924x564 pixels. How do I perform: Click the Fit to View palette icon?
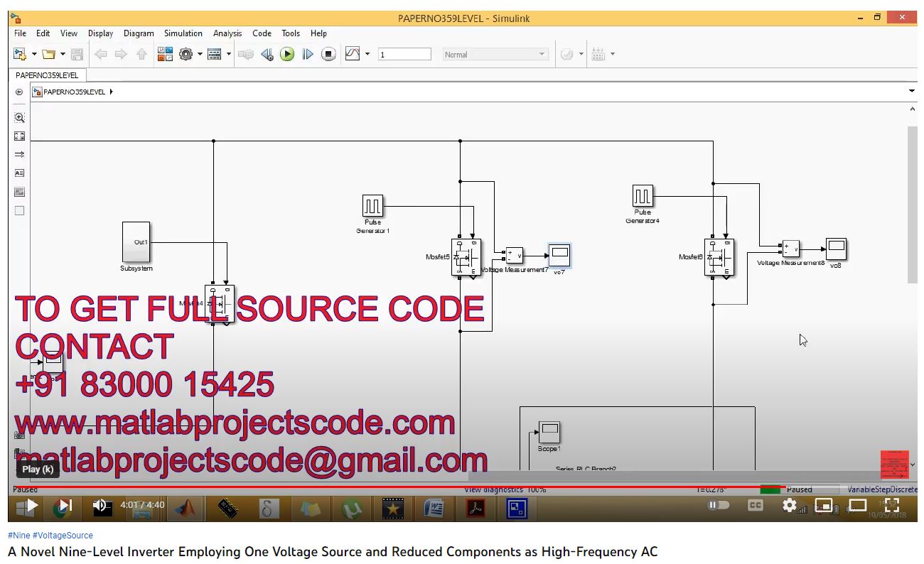(x=19, y=136)
